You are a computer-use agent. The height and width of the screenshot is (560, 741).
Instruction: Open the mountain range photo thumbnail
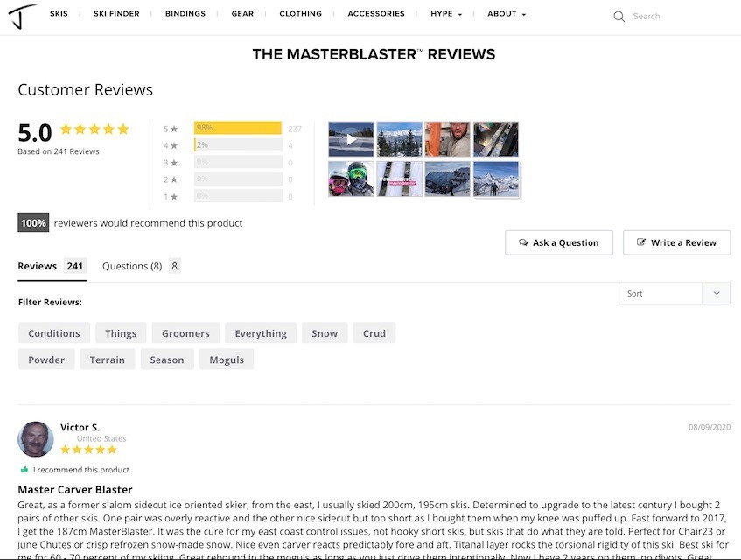[448, 178]
